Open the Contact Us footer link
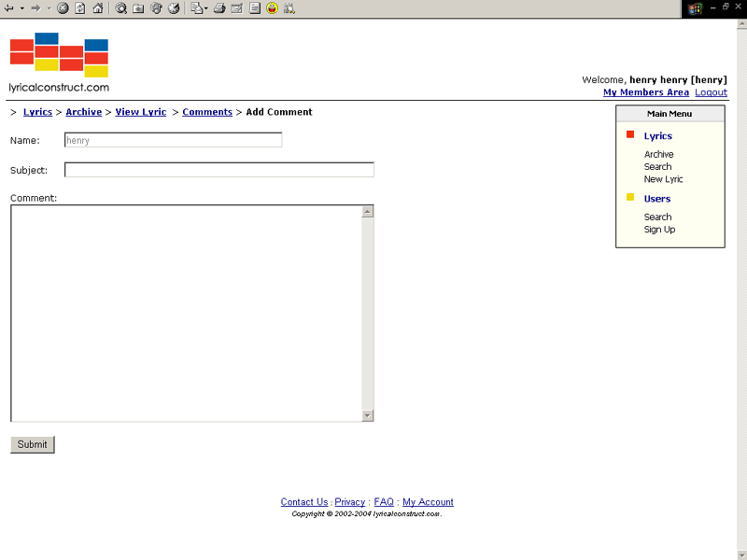Viewport: 747px width, 560px height. pos(304,502)
